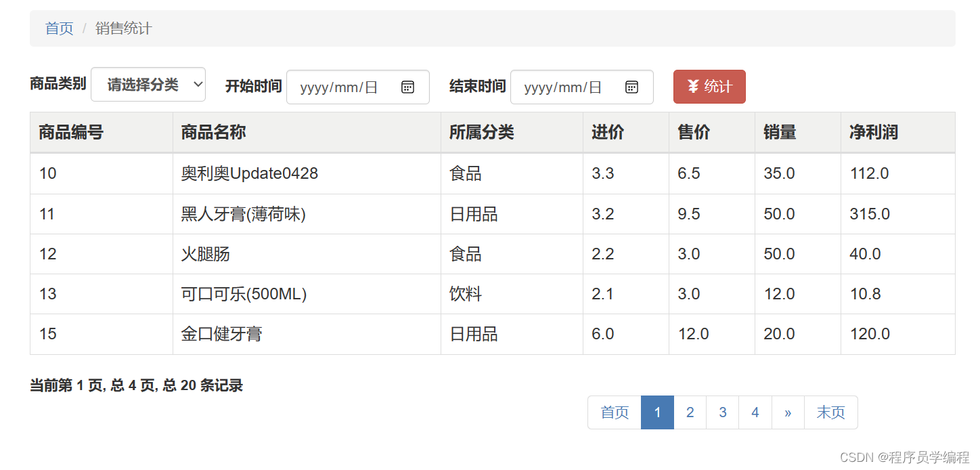Click net profit value 10.8

[865, 294]
